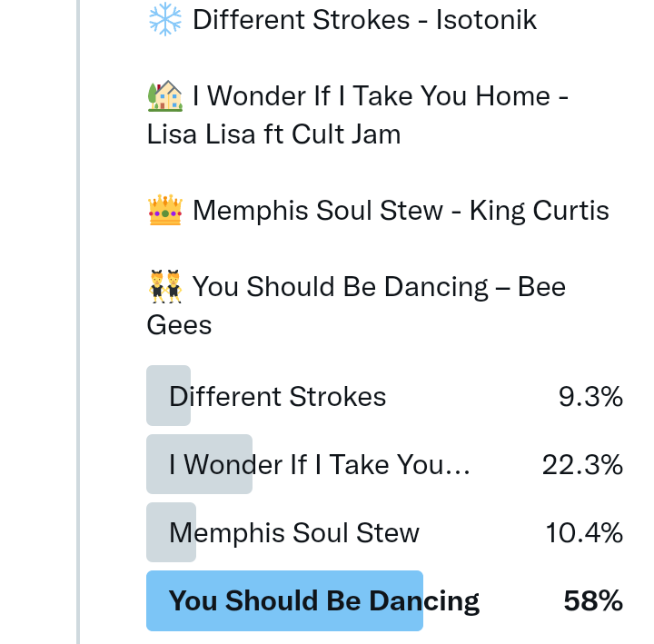Viewport: 654px width, 644px height.
Task: Click the Different Strokes - Isotonik text line
Action: 364,19
